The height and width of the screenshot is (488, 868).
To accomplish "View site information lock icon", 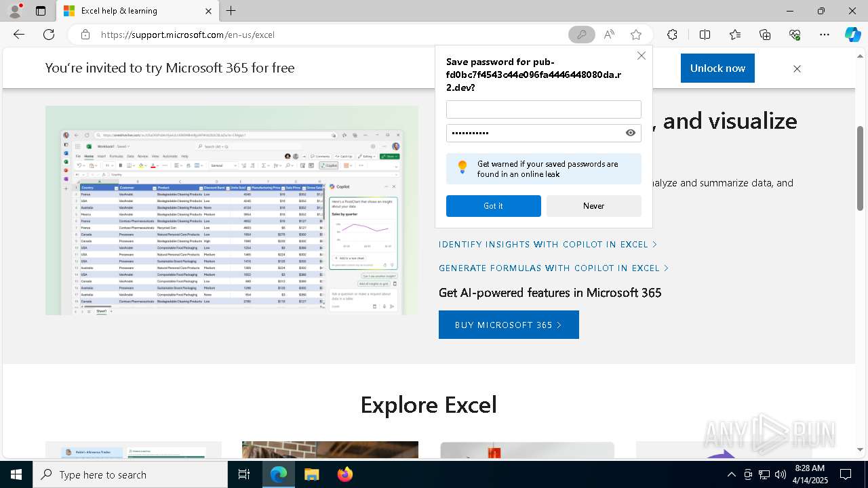I will point(85,35).
